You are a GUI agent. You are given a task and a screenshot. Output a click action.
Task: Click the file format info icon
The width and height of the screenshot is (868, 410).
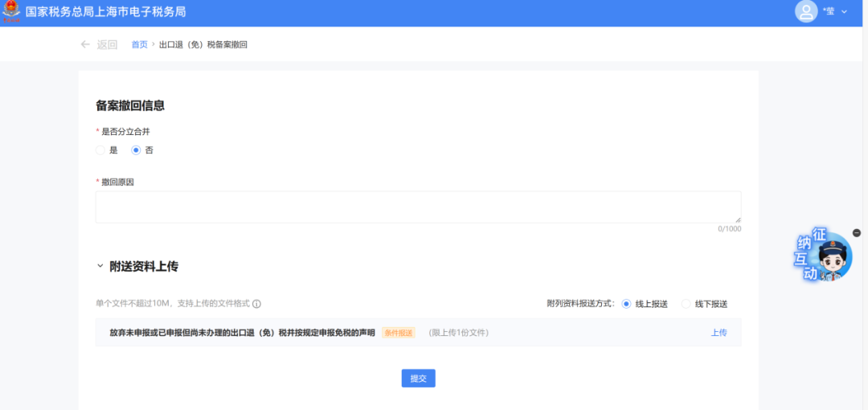click(257, 304)
